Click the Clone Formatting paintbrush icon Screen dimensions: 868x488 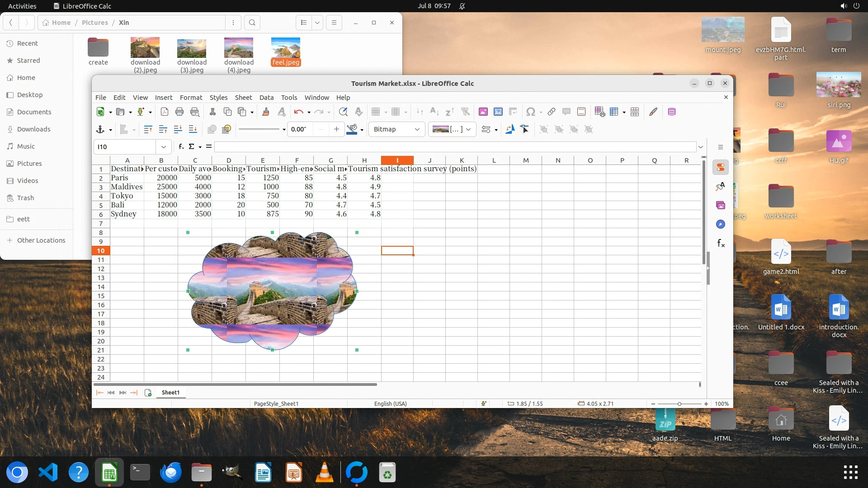[266, 112]
